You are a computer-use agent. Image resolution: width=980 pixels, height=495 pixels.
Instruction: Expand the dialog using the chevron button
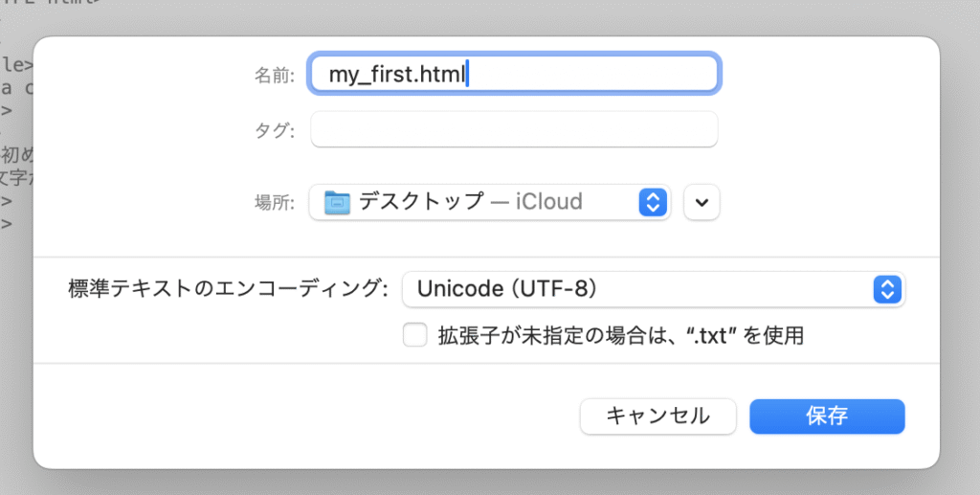point(702,202)
